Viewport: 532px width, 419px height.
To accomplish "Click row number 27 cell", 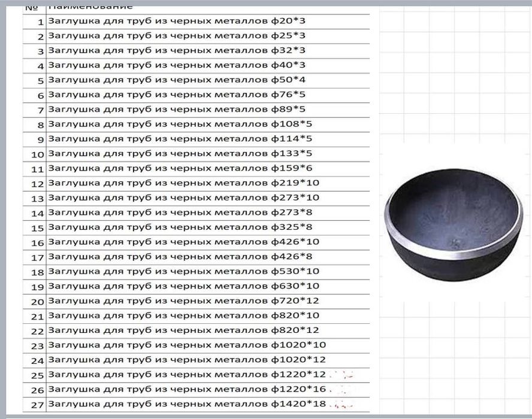I will [x=35, y=405].
